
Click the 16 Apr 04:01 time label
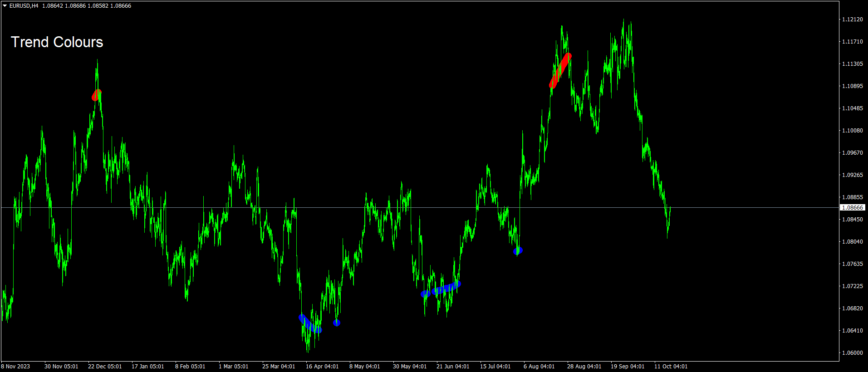pyautogui.click(x=322, y=367)
